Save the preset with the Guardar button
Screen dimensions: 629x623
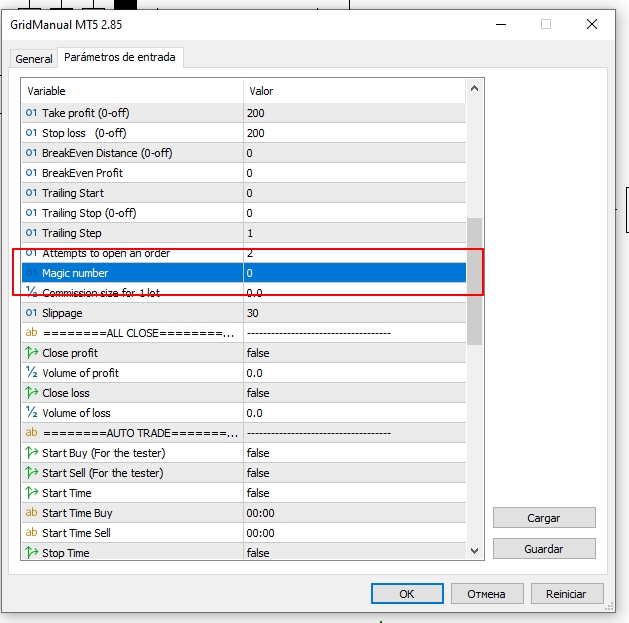(544, 549)
